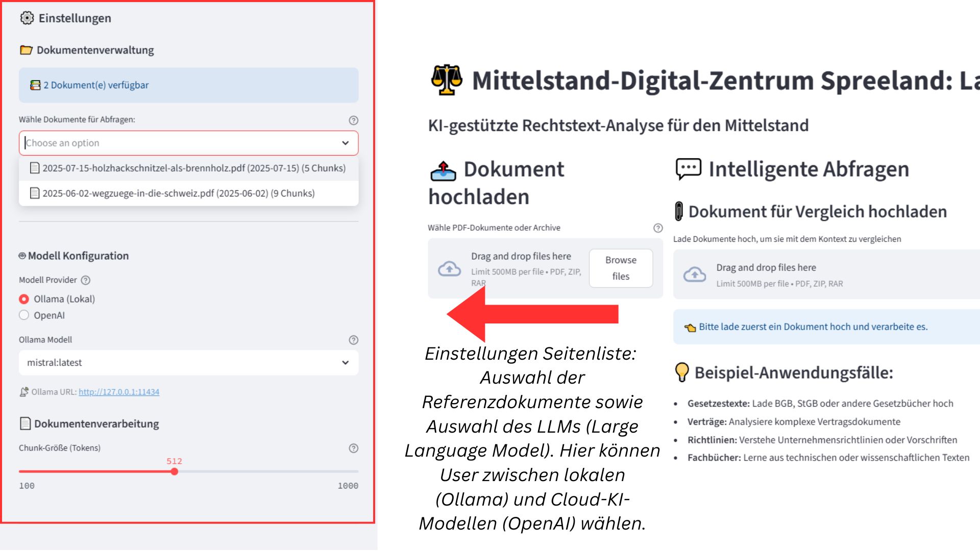Image resolution: width=980 pixels, height=551 pixels.
Task: Click help icon for Chunk-Größe (Tokens)
Action: (353, 448)
